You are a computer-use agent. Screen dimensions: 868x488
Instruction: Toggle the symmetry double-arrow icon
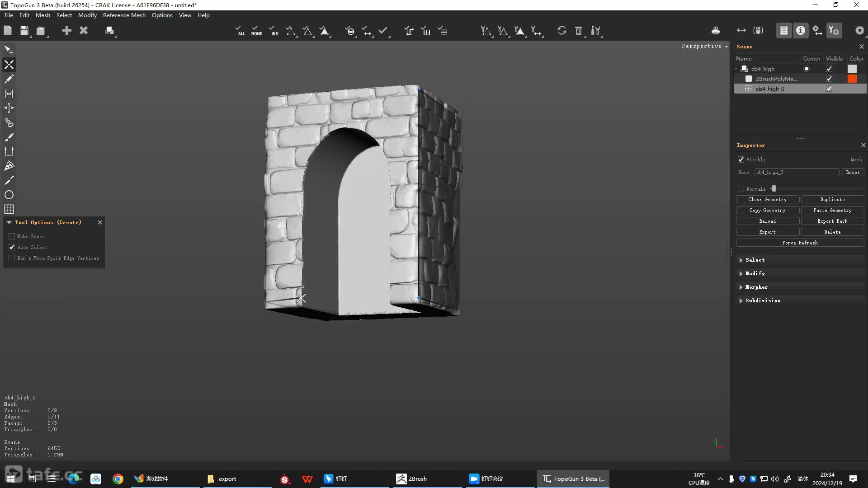[x=741, y=30]
